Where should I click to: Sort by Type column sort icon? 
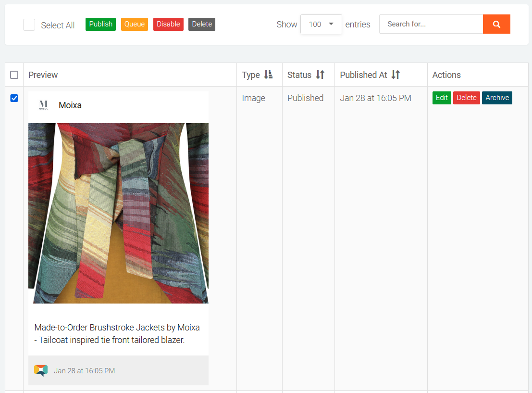click(x=268, y=75)
